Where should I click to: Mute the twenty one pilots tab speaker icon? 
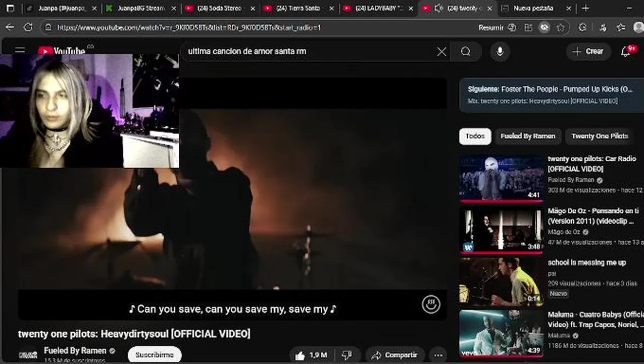[438, 9]
